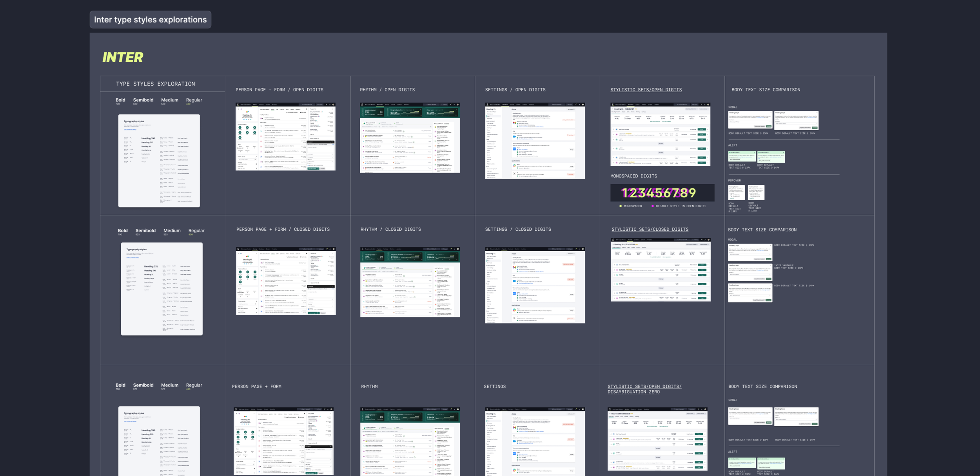Click the 'Inter type styles explorations' section label

coord(150,20)
